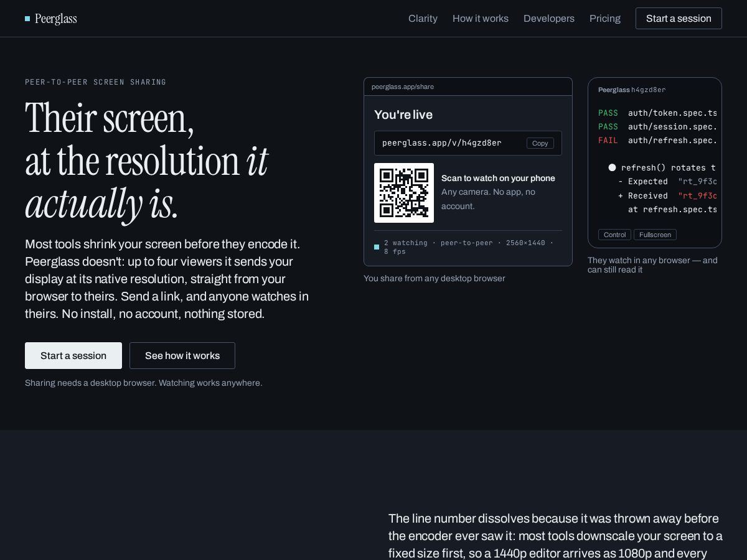Open the Pricing nav item
The height and width of the screenshot is (560, 747).
(x=605, y=19)
